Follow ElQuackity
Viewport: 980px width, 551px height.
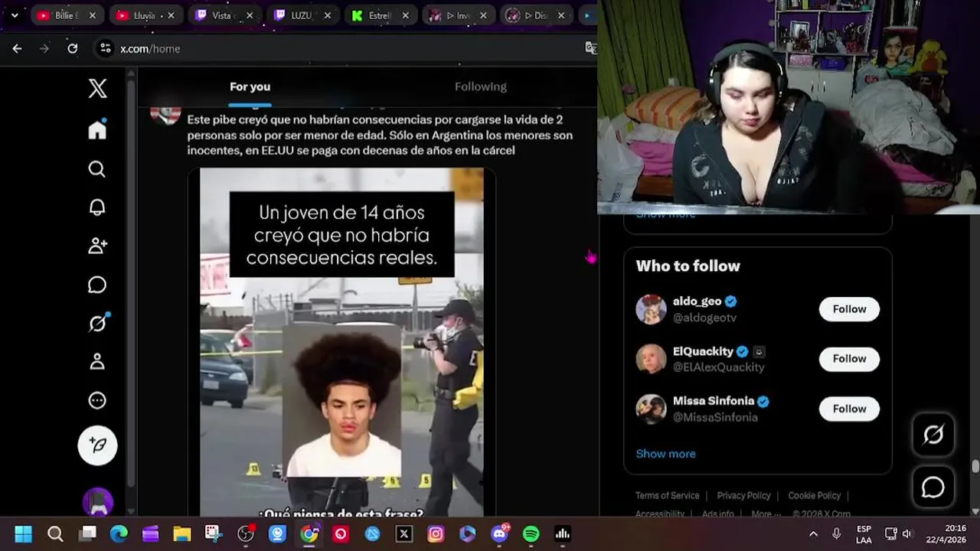[x=849, y=359]
